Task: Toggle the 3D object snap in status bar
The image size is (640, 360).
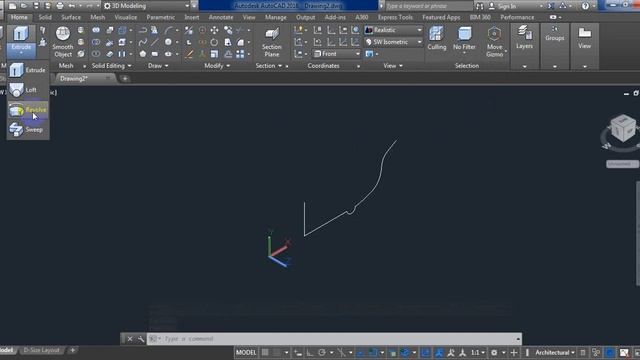Action: (x=404, y=352)
